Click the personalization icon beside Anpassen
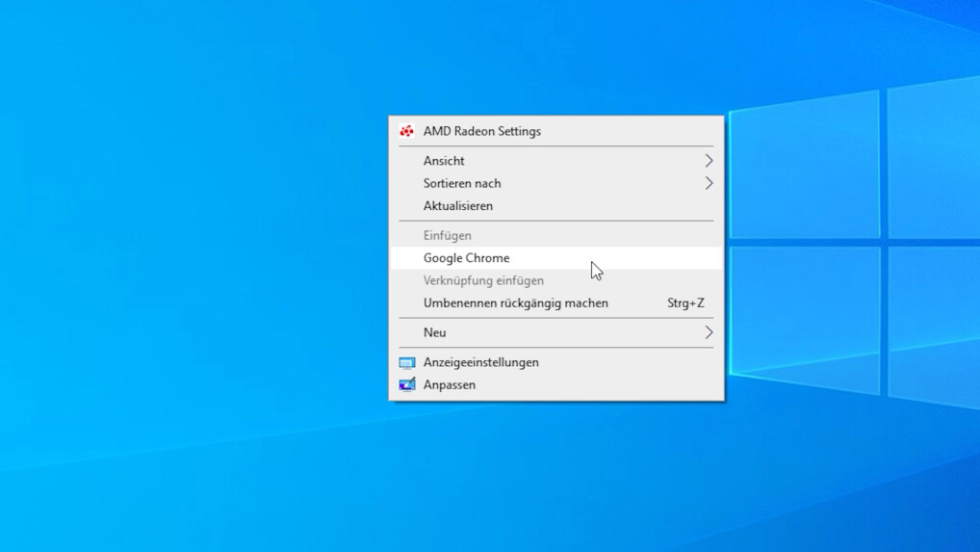980x552 pixels. point(407,385)
